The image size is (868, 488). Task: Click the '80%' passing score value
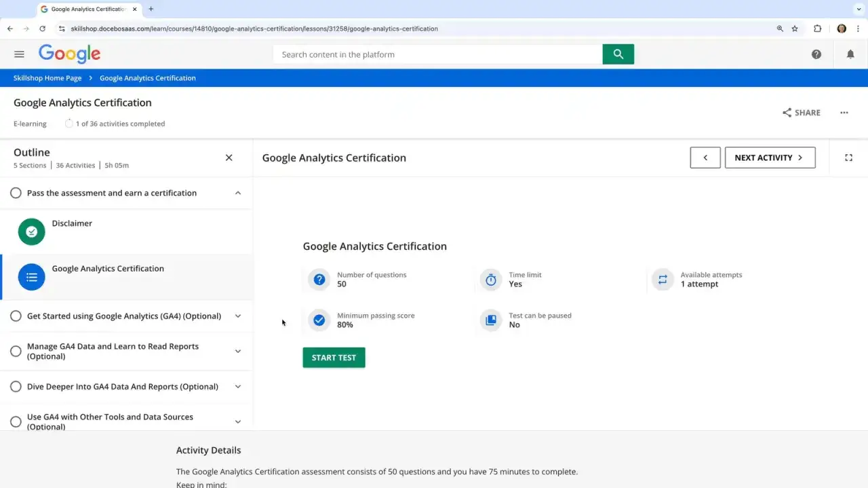tap(345, 325)
